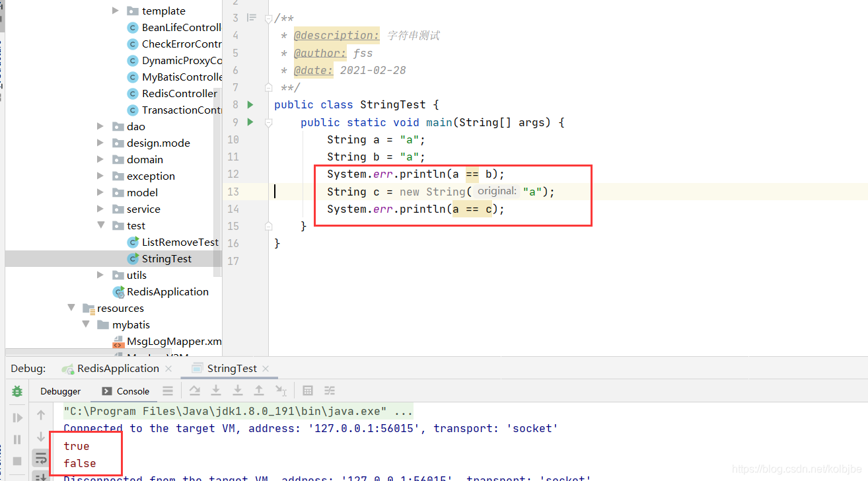Rerun debug with the green bug icon

[x=17, y=391]
